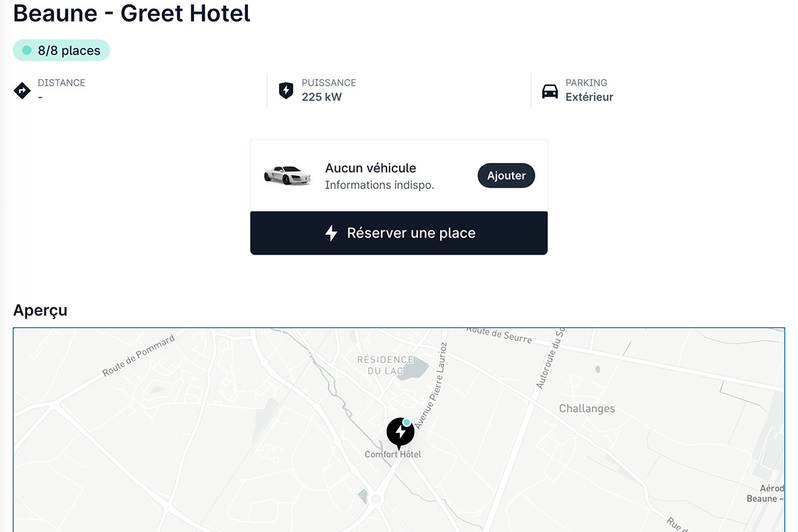Click the green status dot in the places badge
798x532 pixels.
(x=27, y=50)
